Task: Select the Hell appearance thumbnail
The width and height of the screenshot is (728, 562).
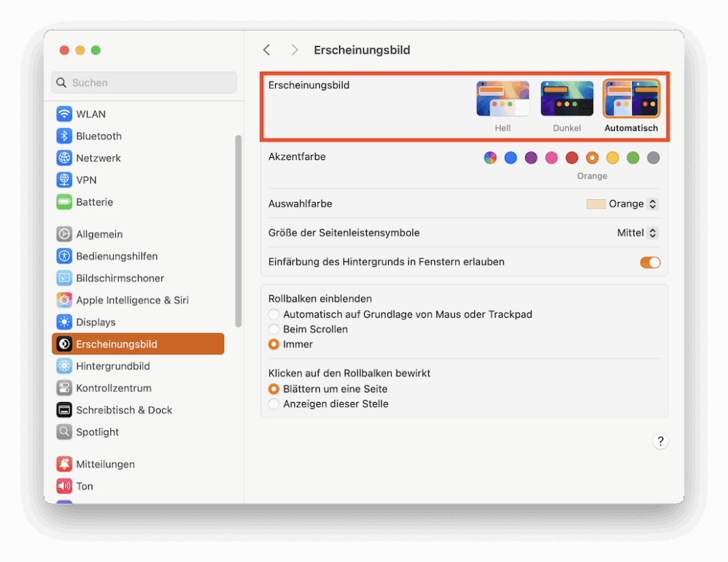Action: click(503, 98)
